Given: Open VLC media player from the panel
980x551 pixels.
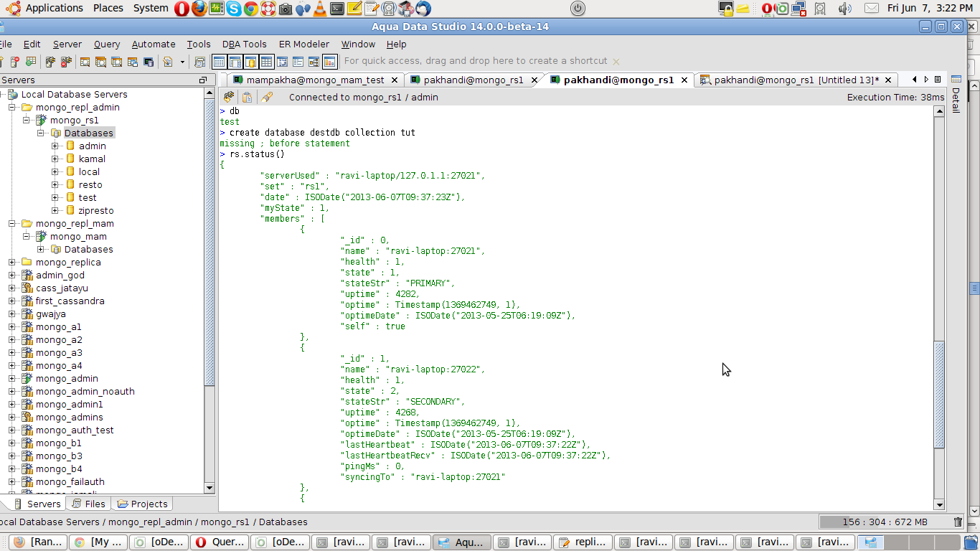Looking at the screenshot, I should pos(320,9).
